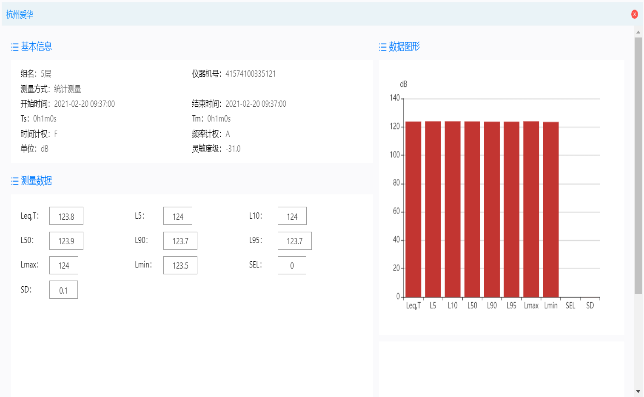
Task: Click the unit value dB in basic info
Action: coord(44,149)
